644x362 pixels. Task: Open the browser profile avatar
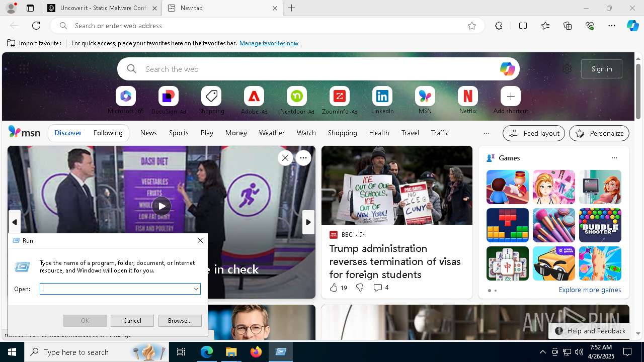tap(11, 8)
